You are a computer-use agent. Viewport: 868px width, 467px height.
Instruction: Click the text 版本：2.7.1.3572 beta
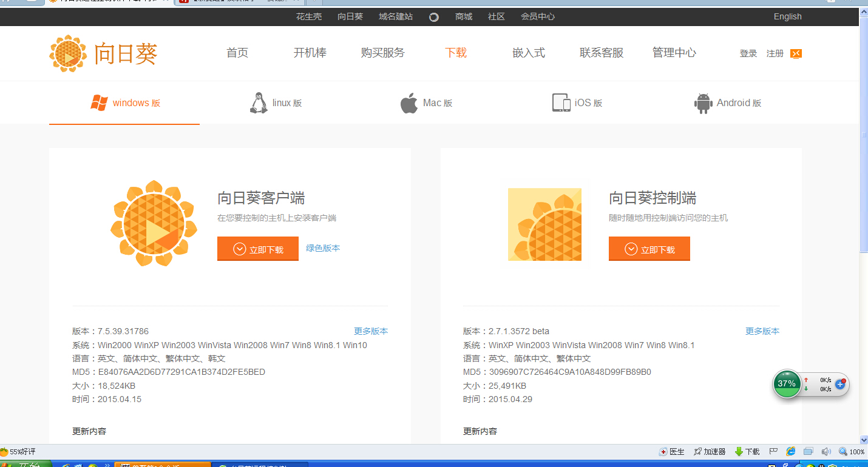[506, 331]
